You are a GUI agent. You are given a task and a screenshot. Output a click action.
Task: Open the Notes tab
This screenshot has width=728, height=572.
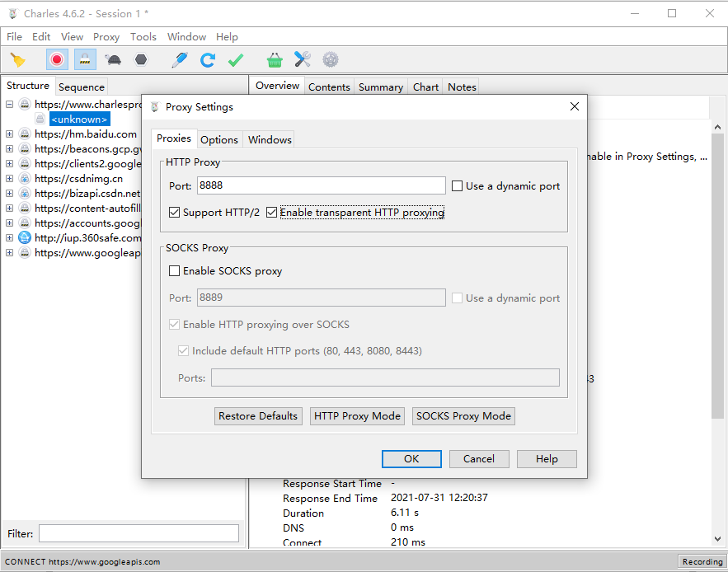[462, 87]
